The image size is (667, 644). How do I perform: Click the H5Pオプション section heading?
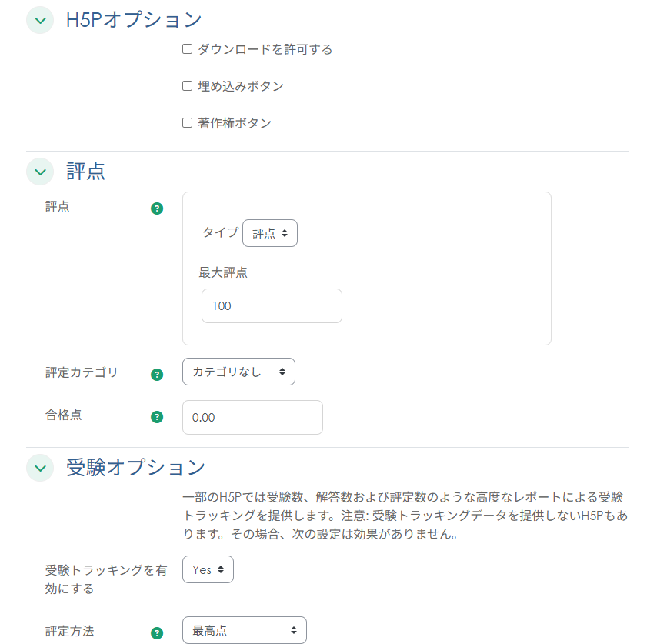(134, 20)
